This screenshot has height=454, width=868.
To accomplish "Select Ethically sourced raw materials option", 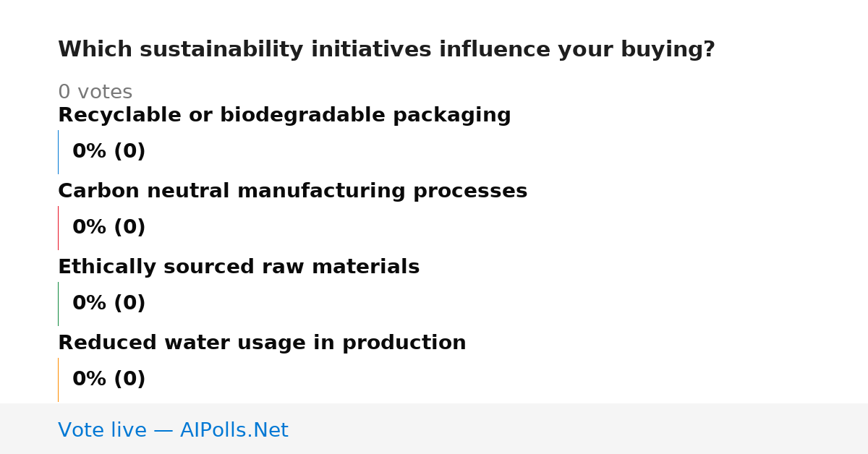I will (239, 267).
